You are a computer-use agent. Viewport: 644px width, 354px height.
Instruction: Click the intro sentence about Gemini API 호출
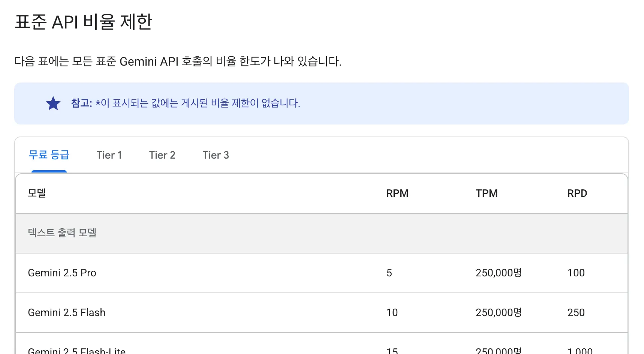coord(178,61)
